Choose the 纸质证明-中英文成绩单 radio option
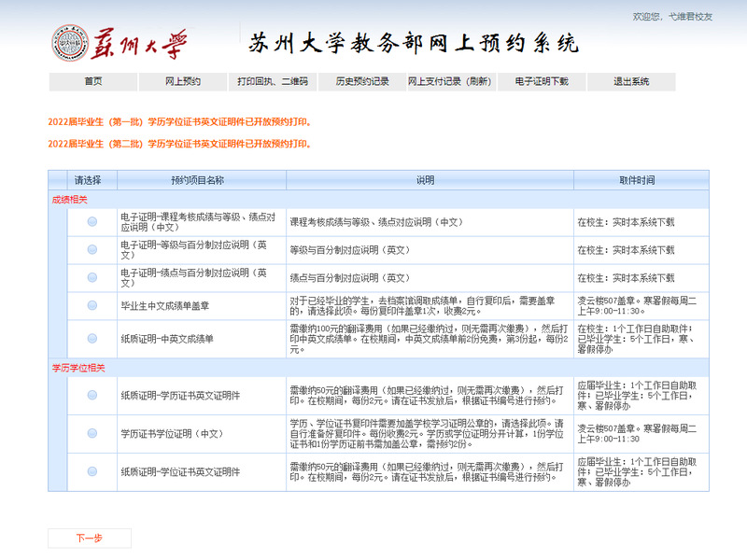Image resolution: width=747 pixels, height=560 pixels. 92,339
